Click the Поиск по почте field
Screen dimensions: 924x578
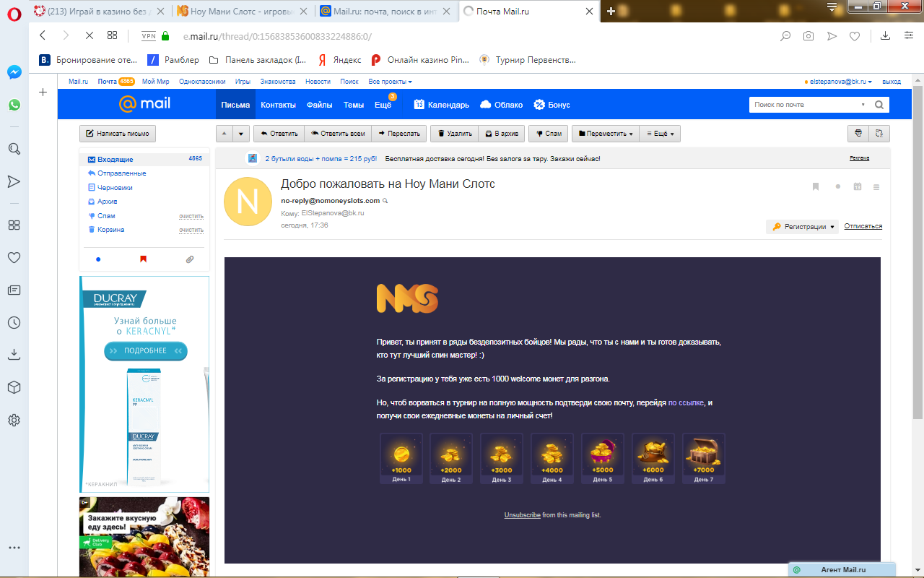pos(803,105)
